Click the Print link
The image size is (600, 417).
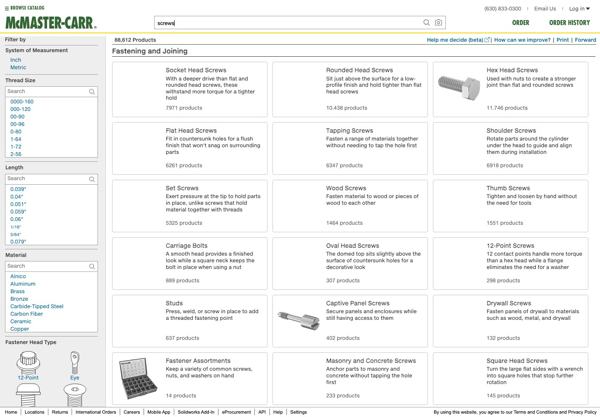[x=562, y=40]
